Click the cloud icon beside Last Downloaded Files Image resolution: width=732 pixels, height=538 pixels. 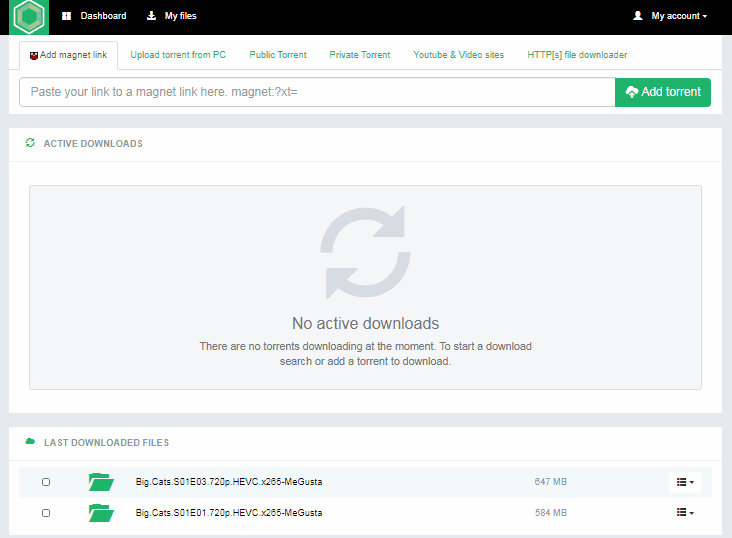(30, 442)
